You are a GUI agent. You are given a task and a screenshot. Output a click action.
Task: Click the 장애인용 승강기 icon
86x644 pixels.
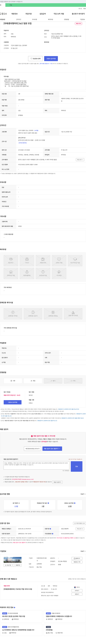click(33, 314)
